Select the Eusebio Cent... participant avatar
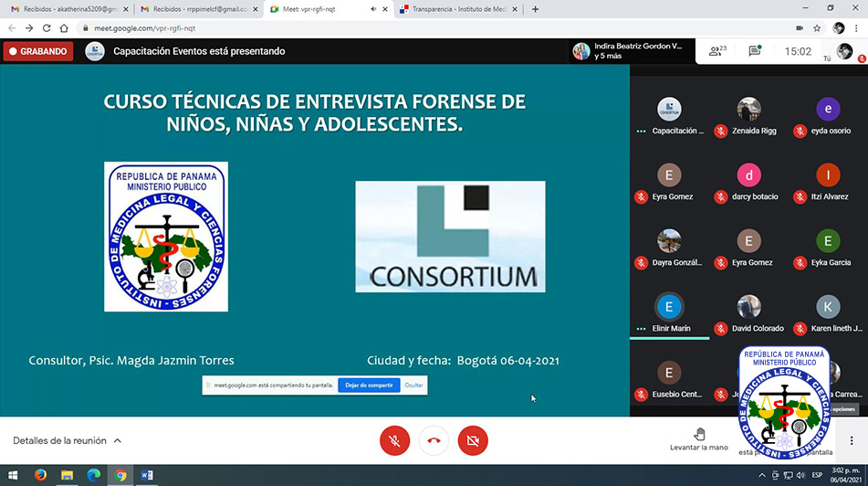Viewport: 868px width, 486px height. [669, 373]
